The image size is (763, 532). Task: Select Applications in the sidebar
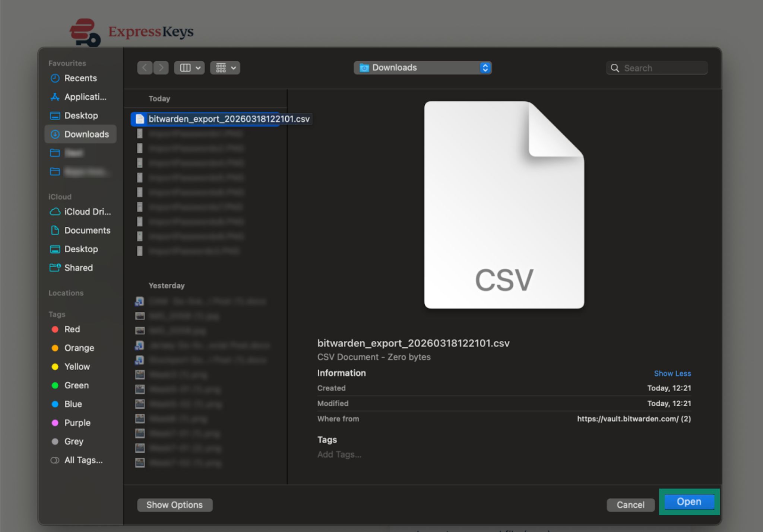85,97
